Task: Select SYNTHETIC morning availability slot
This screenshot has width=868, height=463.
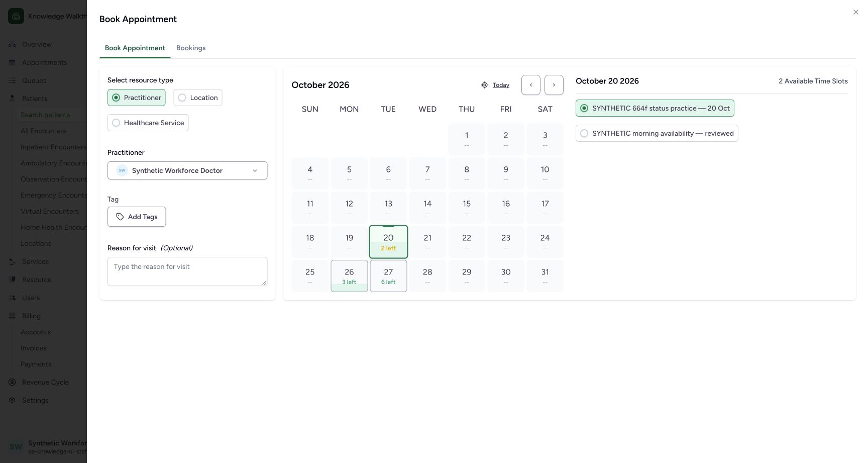Action: (657, 133)
